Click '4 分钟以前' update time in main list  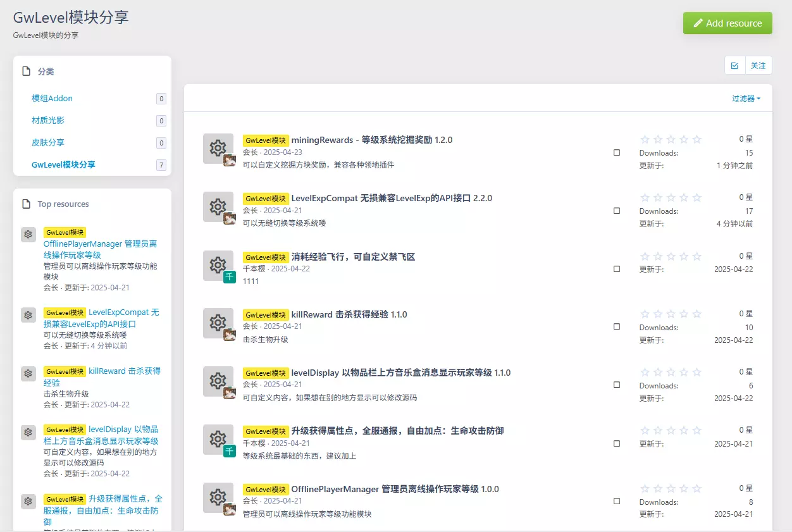pos(734,224)
